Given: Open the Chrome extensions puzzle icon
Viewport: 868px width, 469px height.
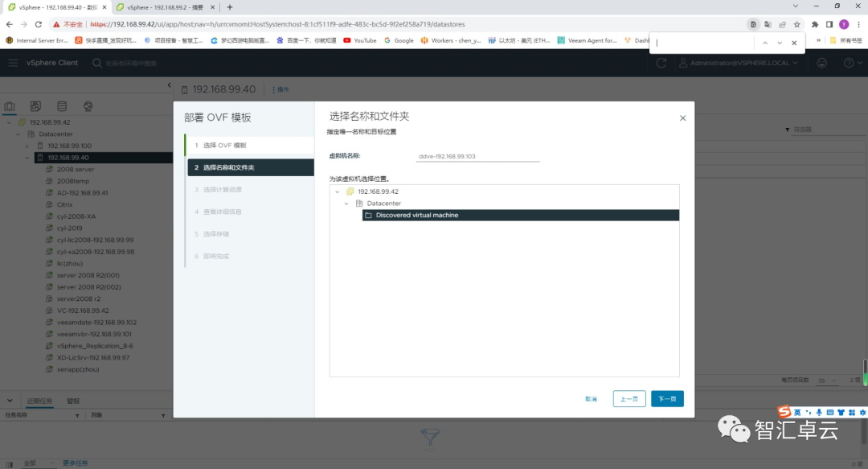Looking at the screenshot, I should pos(815,24).
